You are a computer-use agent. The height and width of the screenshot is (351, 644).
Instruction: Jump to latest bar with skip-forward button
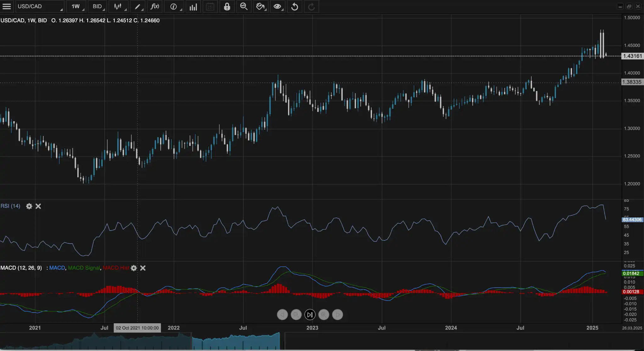310,314
